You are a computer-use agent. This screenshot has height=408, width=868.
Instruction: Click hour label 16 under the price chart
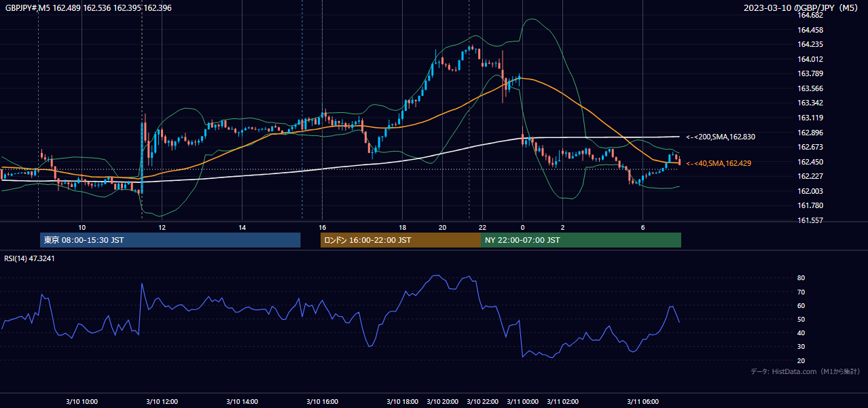[323, 227]
